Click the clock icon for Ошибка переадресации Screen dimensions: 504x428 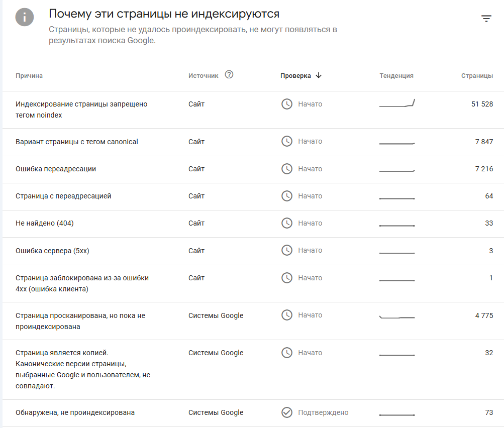(x=287, y=169)
